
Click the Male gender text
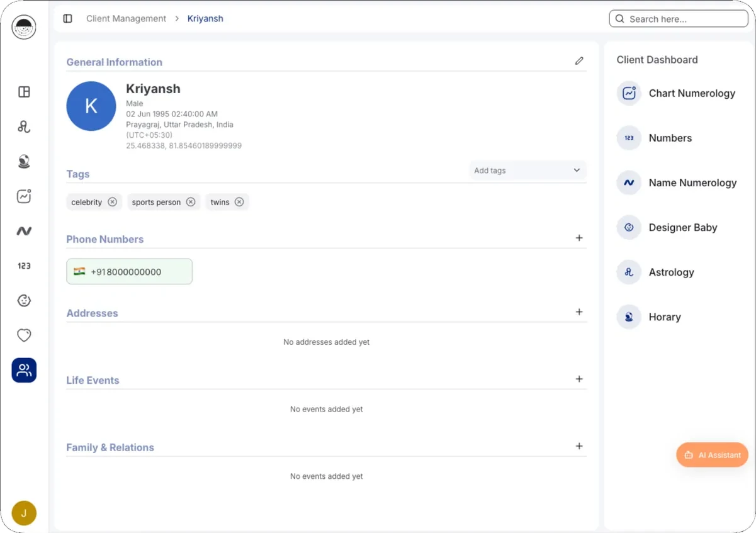[135, 103]
